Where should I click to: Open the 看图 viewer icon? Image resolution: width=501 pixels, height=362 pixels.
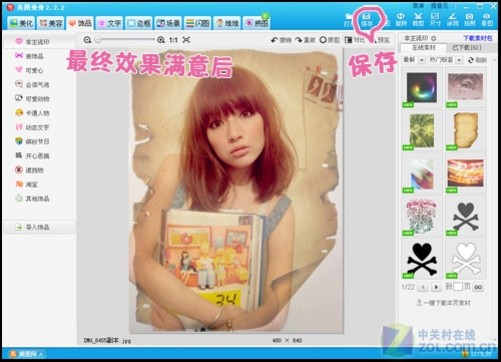click(x=487, y=20)
